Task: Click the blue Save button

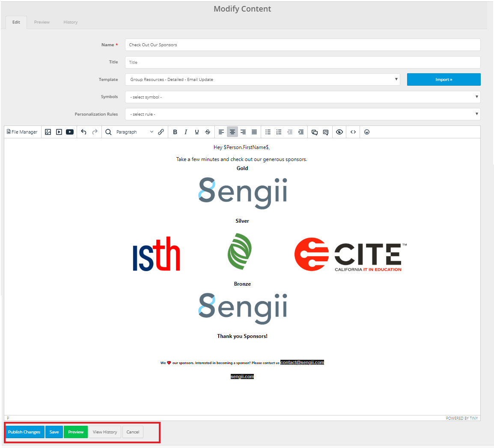Action: click(x=54, y=432)
